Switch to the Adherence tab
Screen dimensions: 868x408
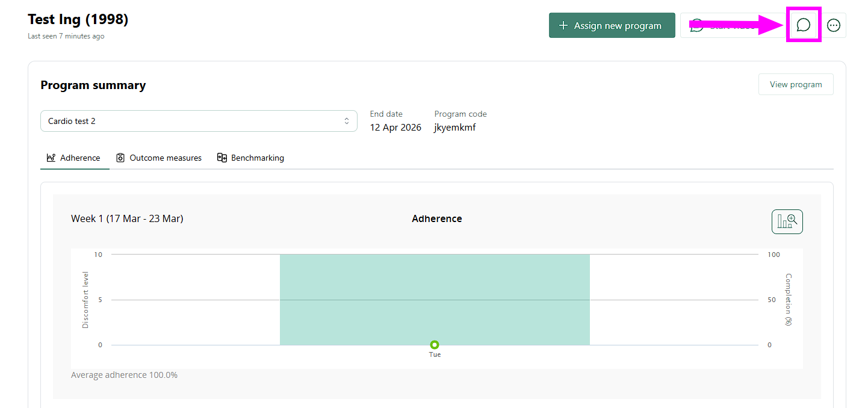(x=74, y=158)
